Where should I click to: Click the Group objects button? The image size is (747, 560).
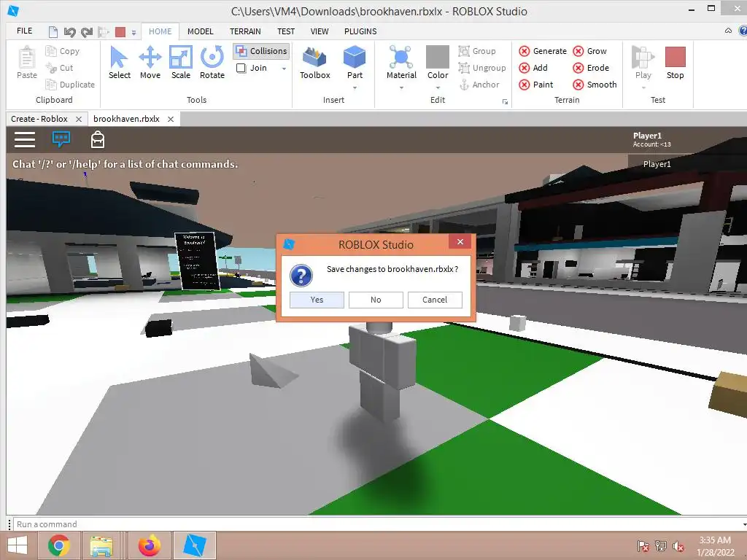coord(477,51)
